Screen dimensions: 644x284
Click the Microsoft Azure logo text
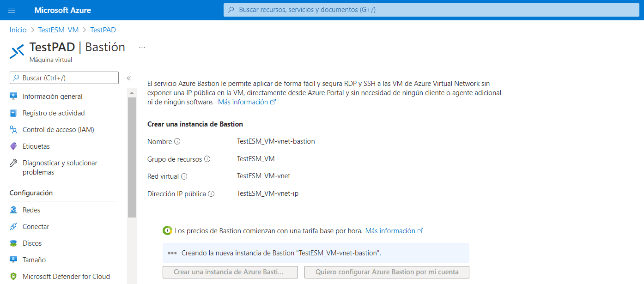click(x=62, y=10)
